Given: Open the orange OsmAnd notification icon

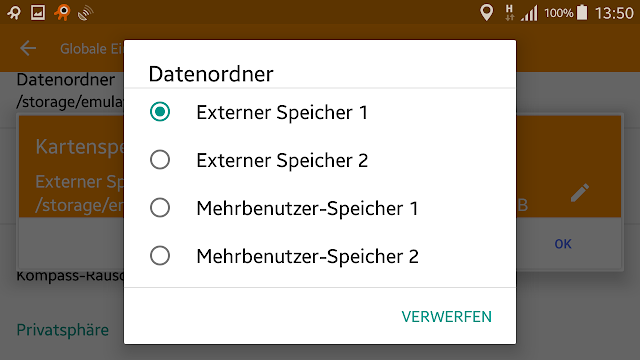Looking at the screenshot, I should click(x=62, y=12).
